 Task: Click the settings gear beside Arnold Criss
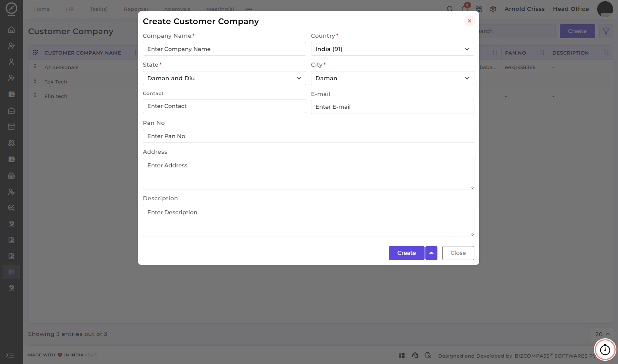(x=493, y=9)
